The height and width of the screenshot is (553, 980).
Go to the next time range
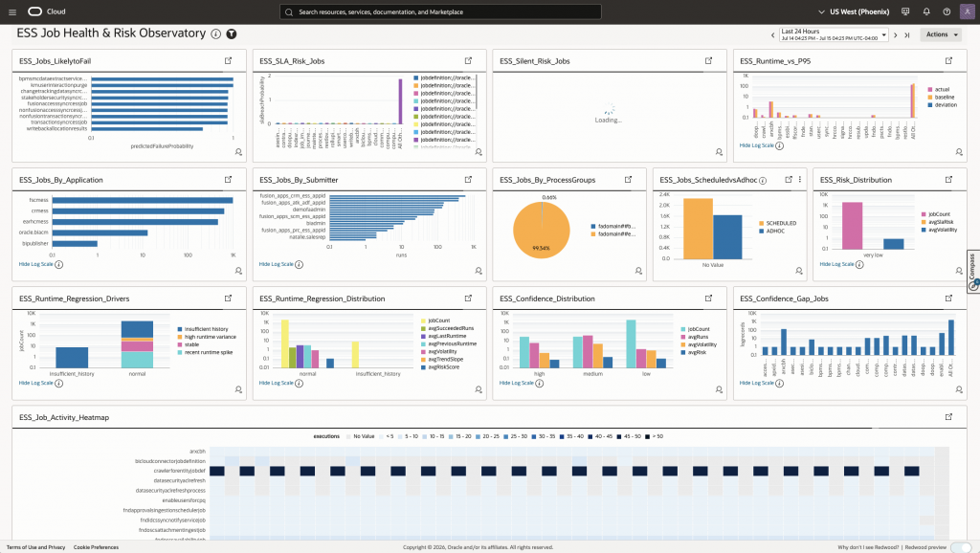pos(896,35)
